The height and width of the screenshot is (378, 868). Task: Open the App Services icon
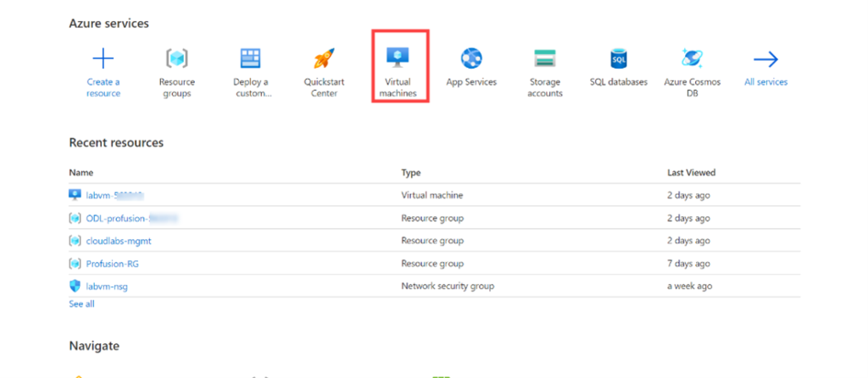(x=471, y=58)
